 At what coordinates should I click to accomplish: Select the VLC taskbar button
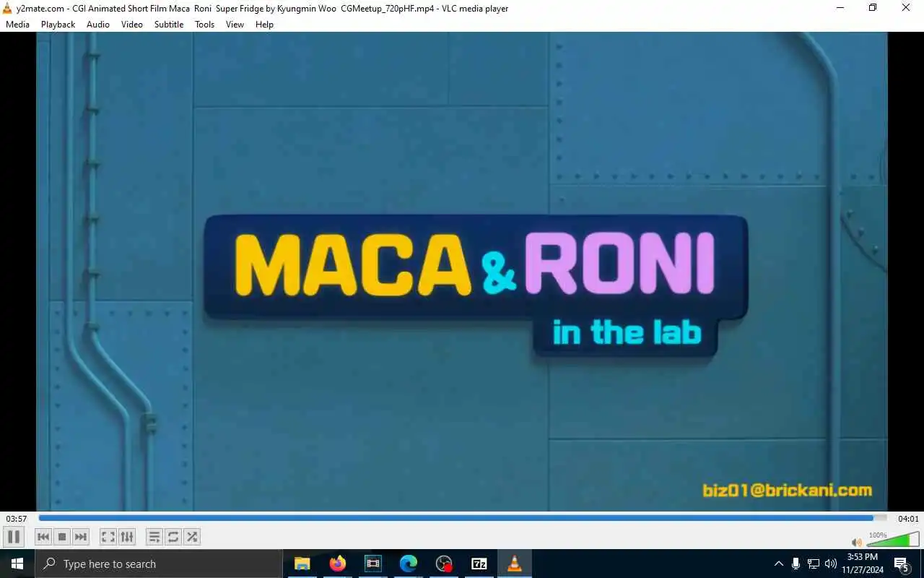(x=515, y=564)
